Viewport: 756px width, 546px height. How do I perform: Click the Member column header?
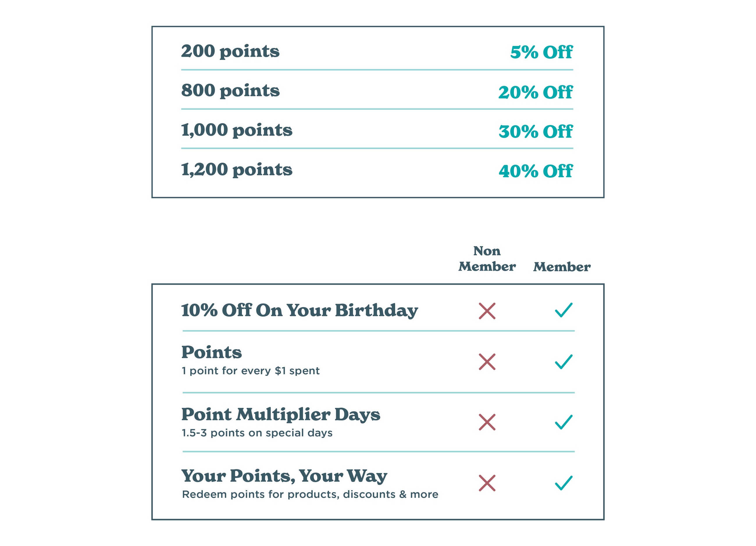pyautogui.click(x=562, y=267)
